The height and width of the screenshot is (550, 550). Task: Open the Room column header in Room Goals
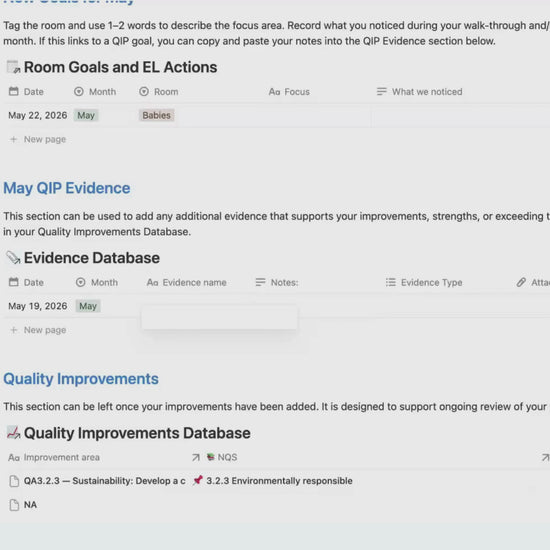pos(159,92)
